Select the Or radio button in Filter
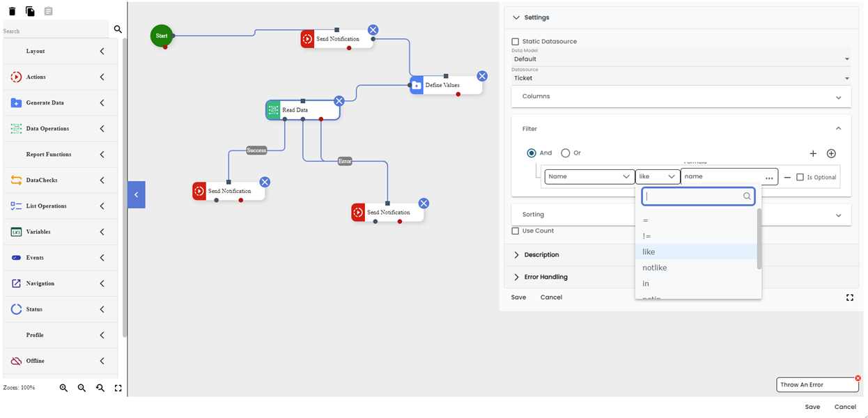The width and height of the screenshot is (868, 418). [x=564, y=153]
